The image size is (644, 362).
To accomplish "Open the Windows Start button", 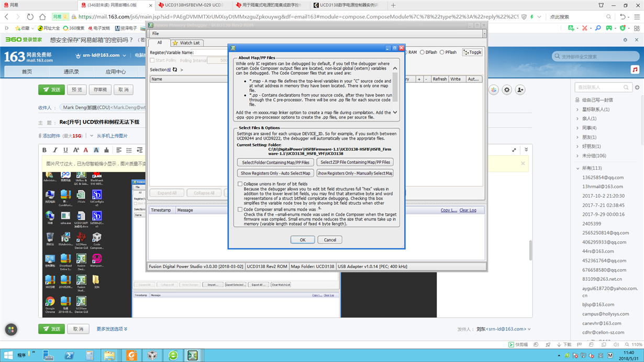I will coord(8,355).
